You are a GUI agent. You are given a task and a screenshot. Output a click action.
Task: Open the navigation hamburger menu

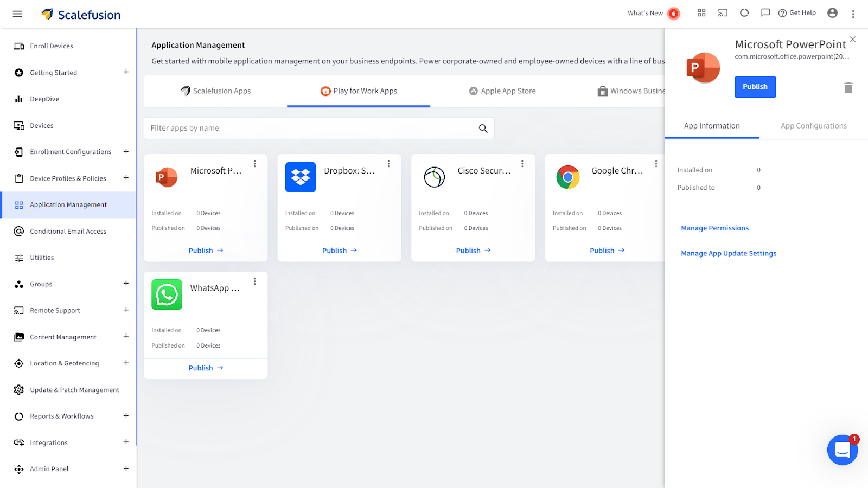click(x=17, y=14)
